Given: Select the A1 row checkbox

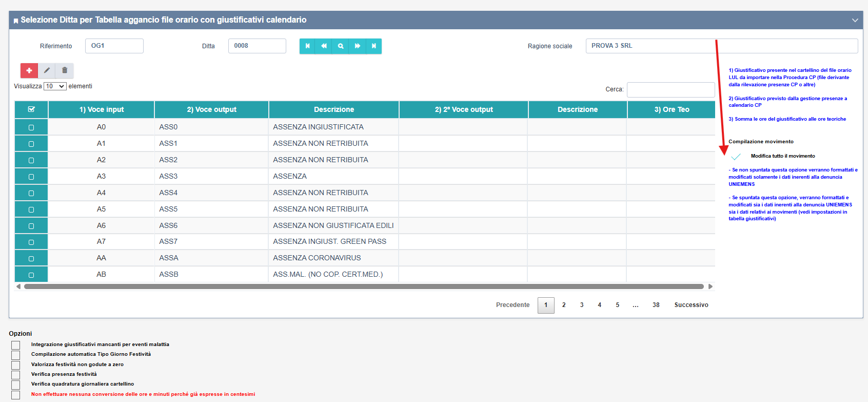Looking at the screenshot, I should (31, 144).
